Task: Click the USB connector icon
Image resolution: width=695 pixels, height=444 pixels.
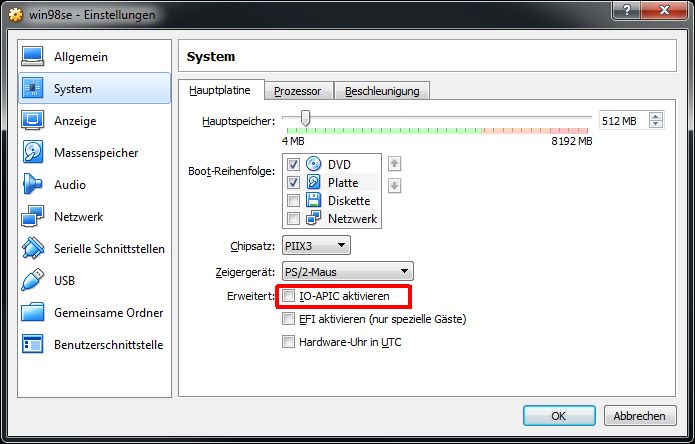Action: tap(33, 280)
